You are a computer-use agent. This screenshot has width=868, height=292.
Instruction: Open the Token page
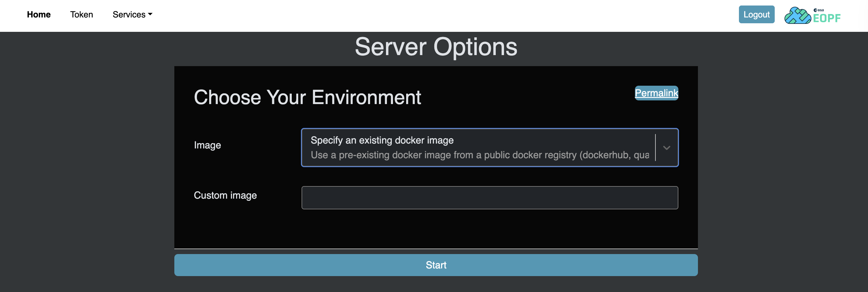pos(82,14)
